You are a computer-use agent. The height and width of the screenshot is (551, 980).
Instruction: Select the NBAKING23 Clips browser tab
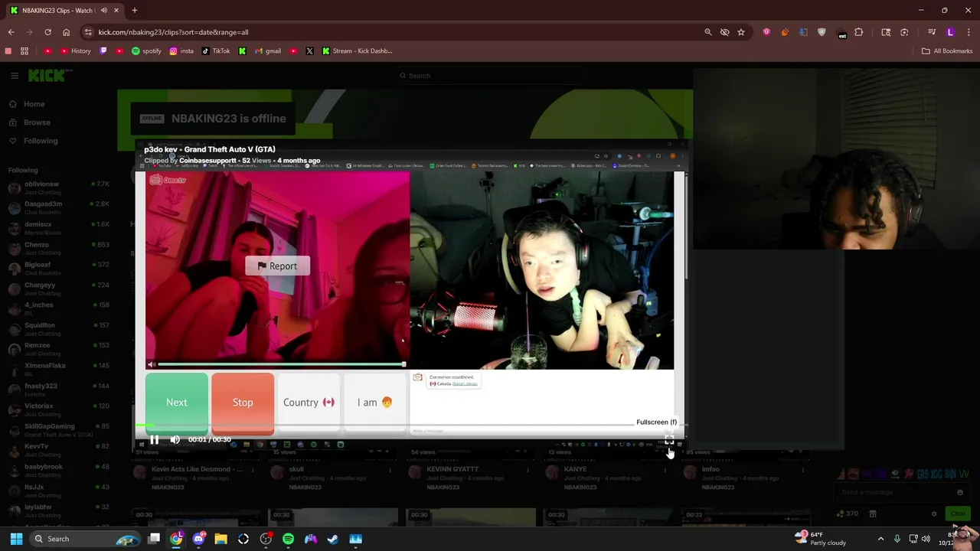[x=64, y=11]
